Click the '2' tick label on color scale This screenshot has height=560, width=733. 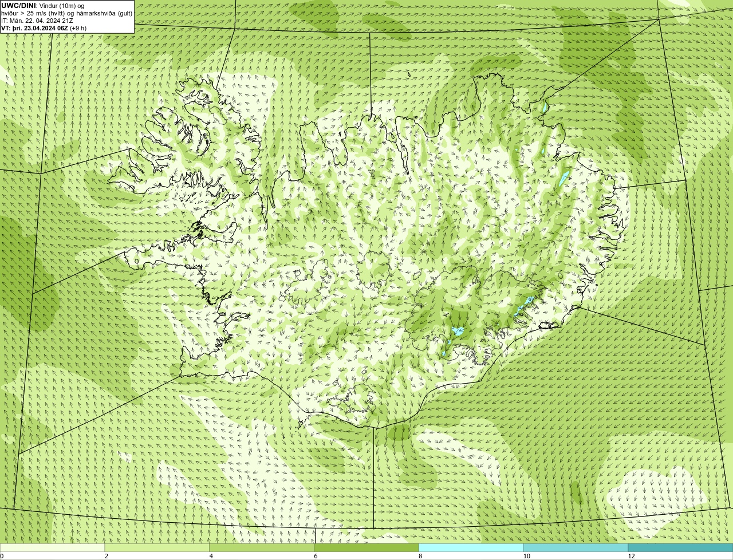pyautogui.click(x=107, y=556)
